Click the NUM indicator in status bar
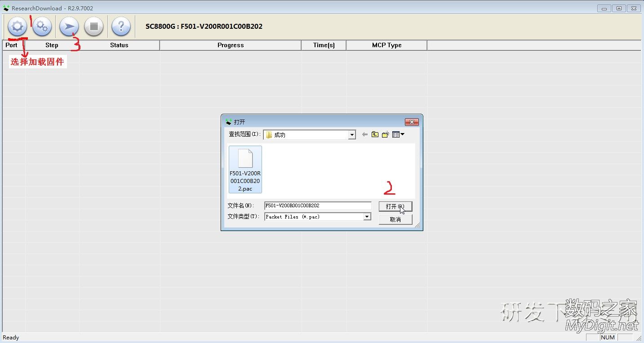644x343 pixels. (x=608, y=337)
